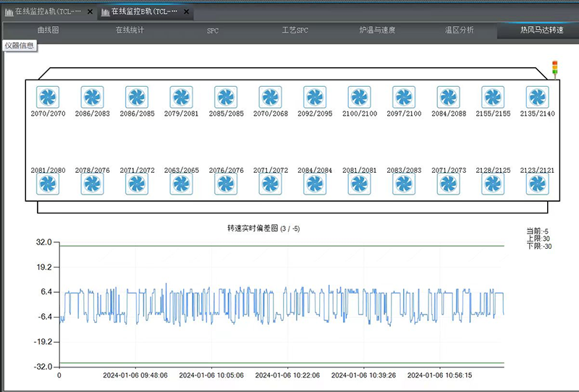
Task: Click the fan icon reading 2135/2140
Action: point(537,97)
